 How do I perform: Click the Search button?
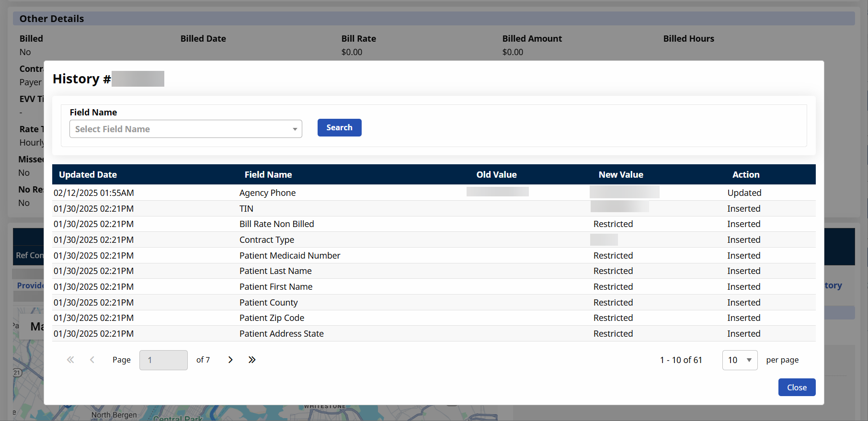pyautogui.click(x=339, y=127)
